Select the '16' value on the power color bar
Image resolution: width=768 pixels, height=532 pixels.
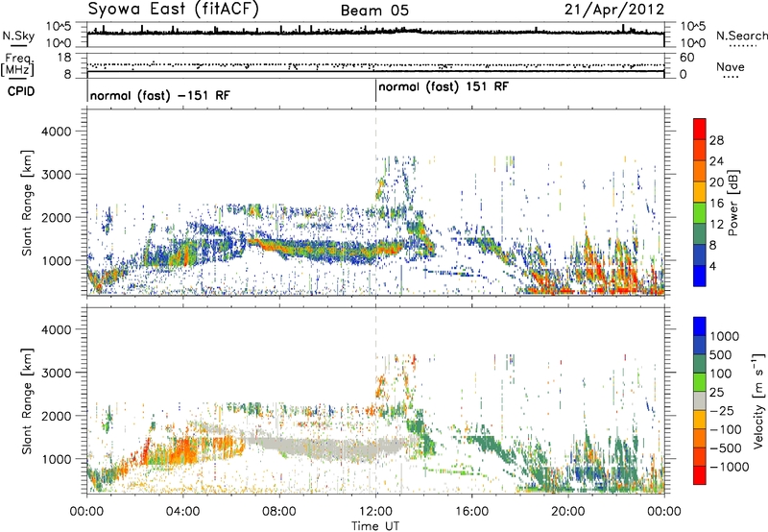pos(716,204)
